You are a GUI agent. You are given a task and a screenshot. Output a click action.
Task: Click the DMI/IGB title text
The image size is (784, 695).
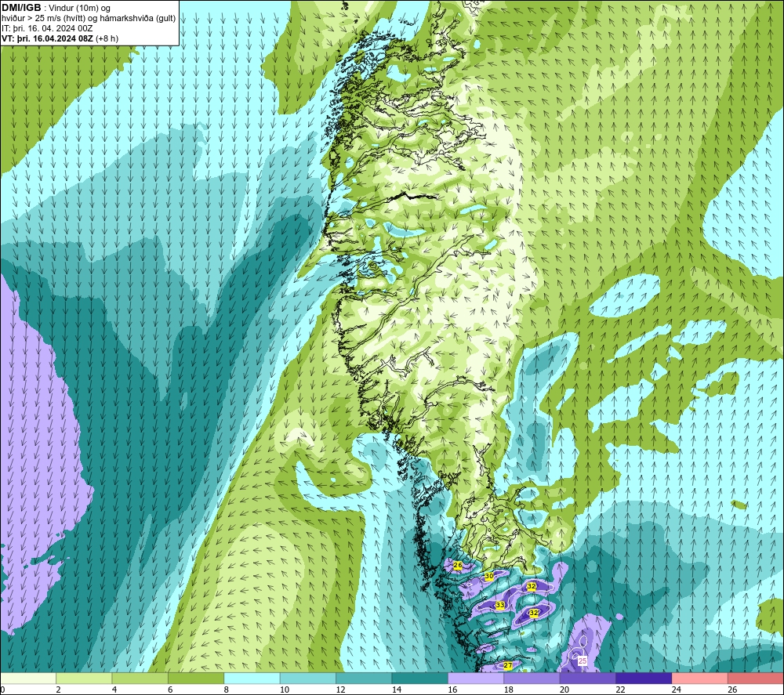pyautogui.click(x=21, y=8)
